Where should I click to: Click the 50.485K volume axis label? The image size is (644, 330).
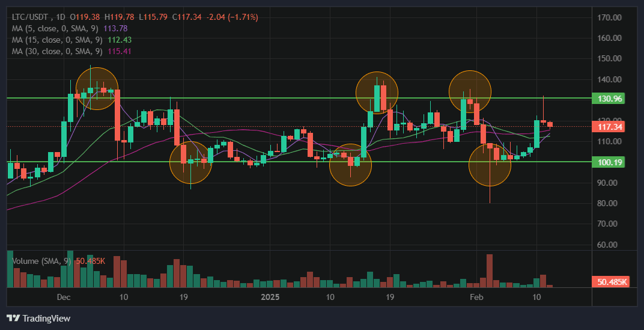point(612,281)
